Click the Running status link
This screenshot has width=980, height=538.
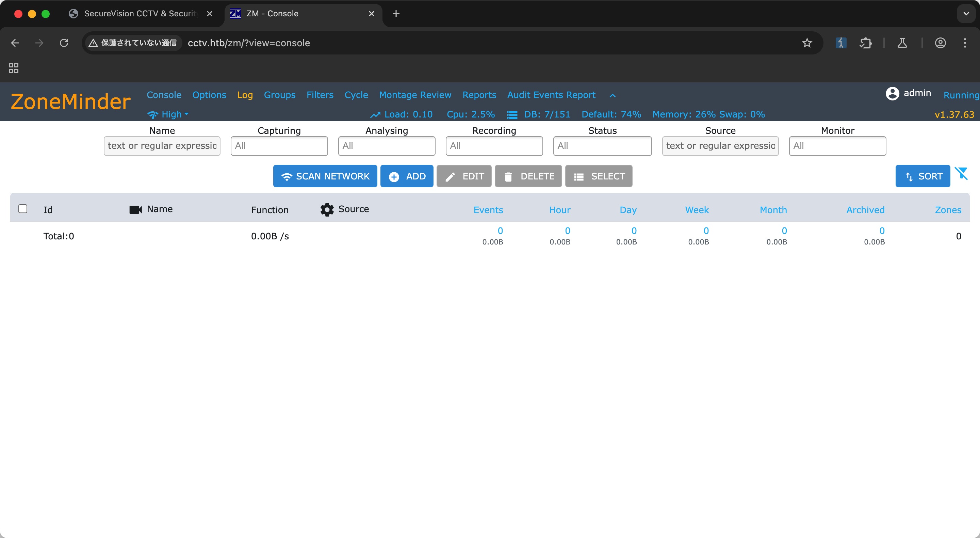[x=961, y=95]
